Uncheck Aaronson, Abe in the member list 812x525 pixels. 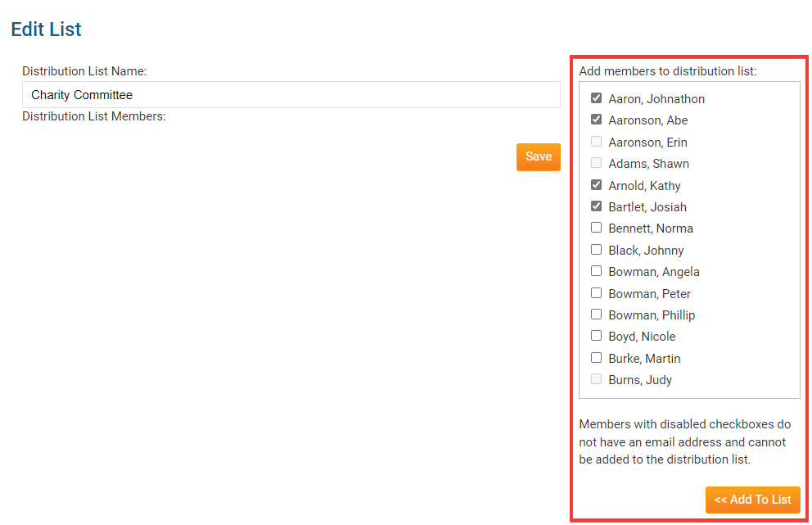597,120
